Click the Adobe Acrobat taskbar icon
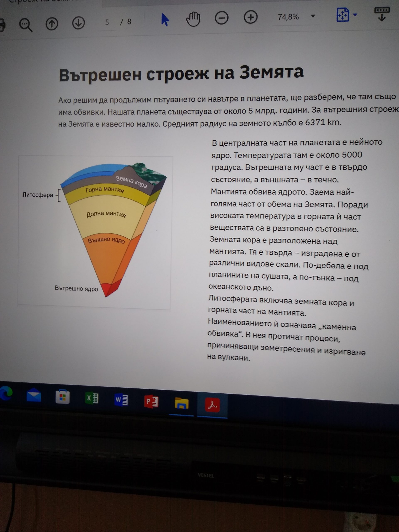399x532 pixels. (212, 405)
